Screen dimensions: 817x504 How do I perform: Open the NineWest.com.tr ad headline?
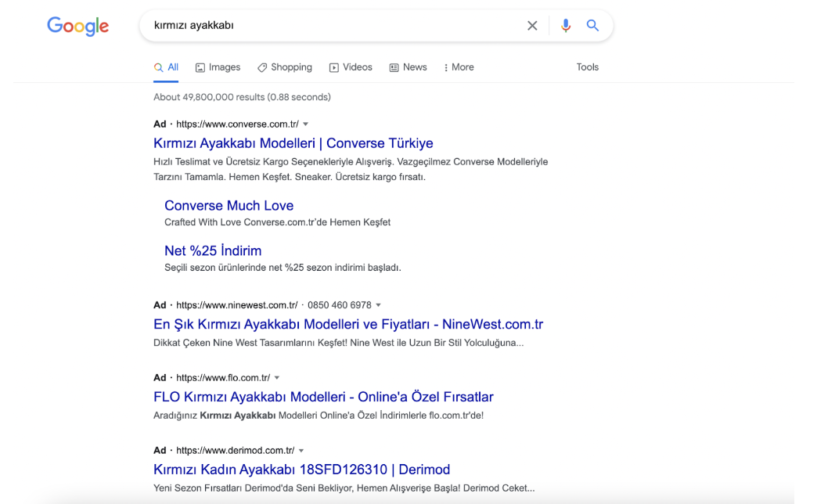348,324
